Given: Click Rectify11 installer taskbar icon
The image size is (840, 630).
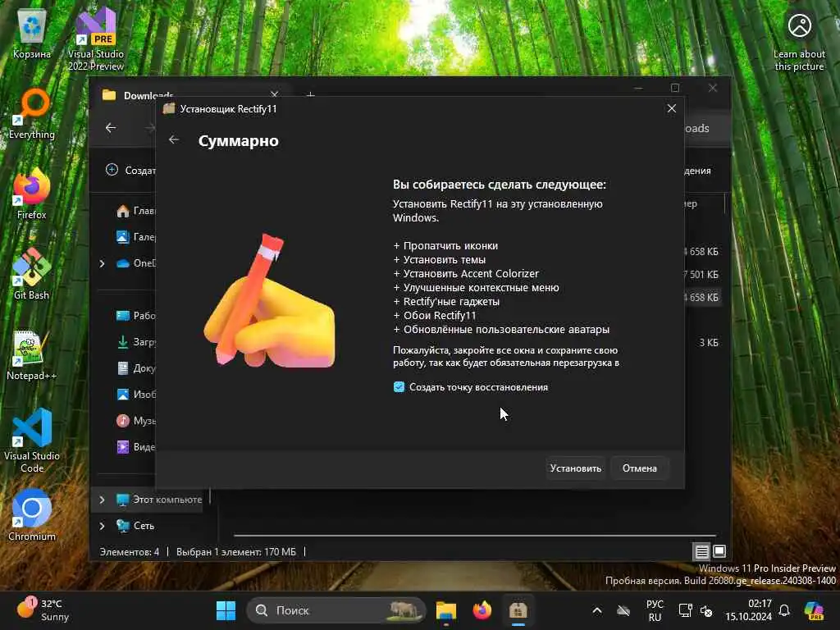Looking at the screenshot, I should tap(518, 610).
